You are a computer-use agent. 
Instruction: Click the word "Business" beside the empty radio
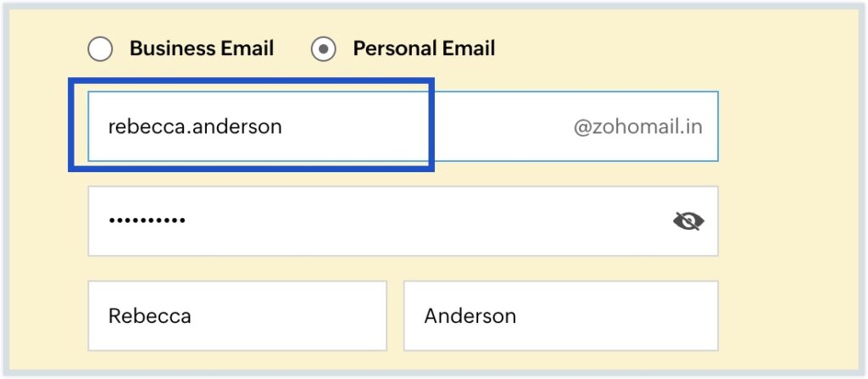pyautogui.click(x=168, y=49)
